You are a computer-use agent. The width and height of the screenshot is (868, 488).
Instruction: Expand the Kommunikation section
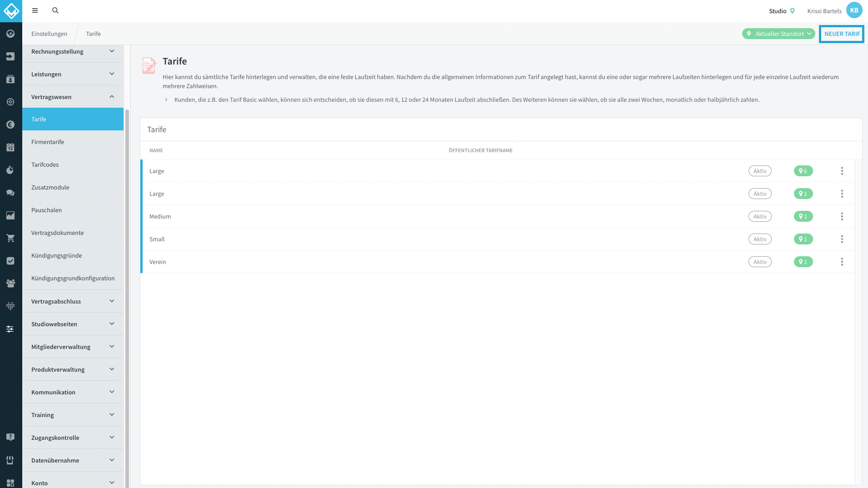pyautogui.click(x=73, y=392)
